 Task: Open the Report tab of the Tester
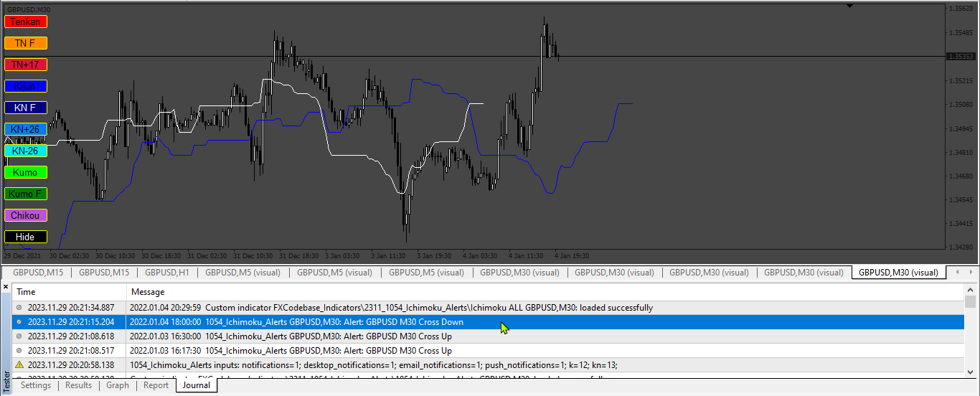point(156,385)
